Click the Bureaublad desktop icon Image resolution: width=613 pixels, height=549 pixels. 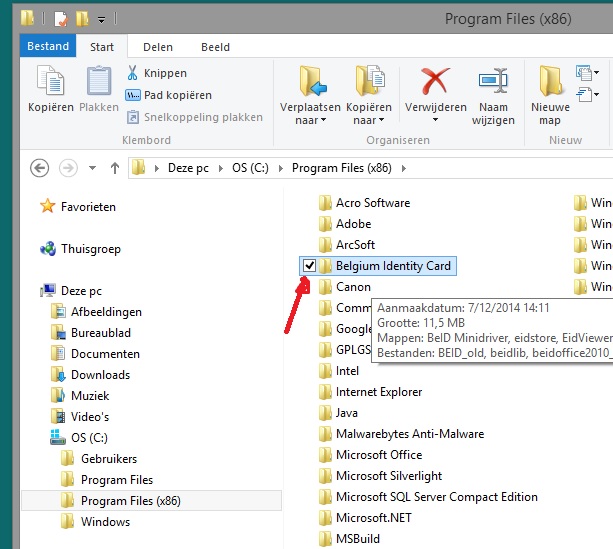58,333
